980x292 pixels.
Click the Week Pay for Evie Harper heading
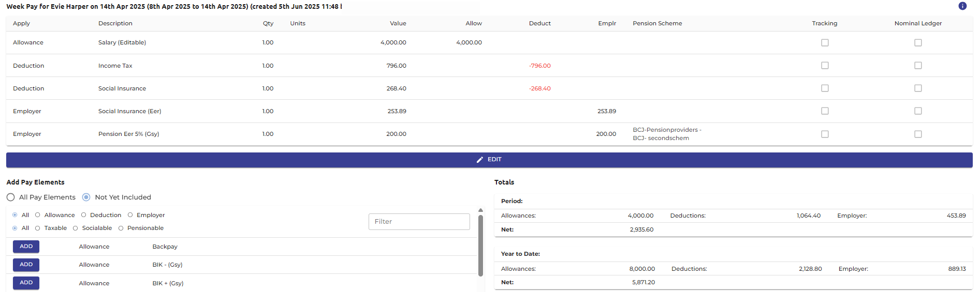[174, 7]
